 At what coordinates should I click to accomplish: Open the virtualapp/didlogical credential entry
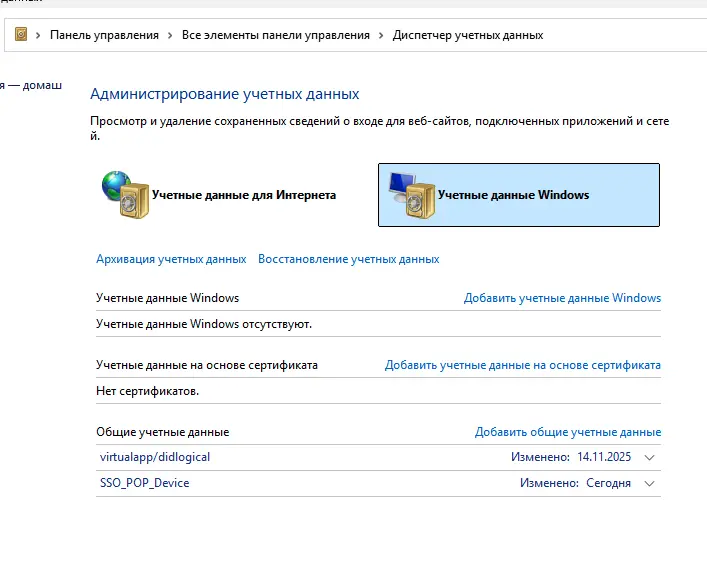tap(155, 457)
